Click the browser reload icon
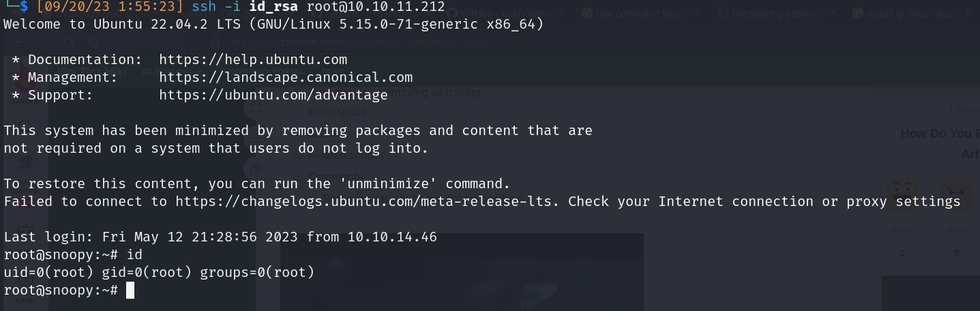Screen dimensions: 980x311 tap(68, 42)
